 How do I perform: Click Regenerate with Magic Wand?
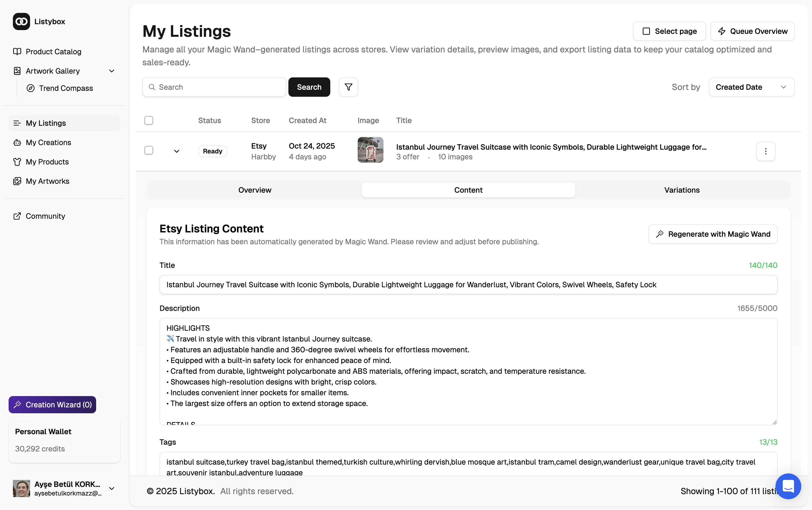click(713, 234)
